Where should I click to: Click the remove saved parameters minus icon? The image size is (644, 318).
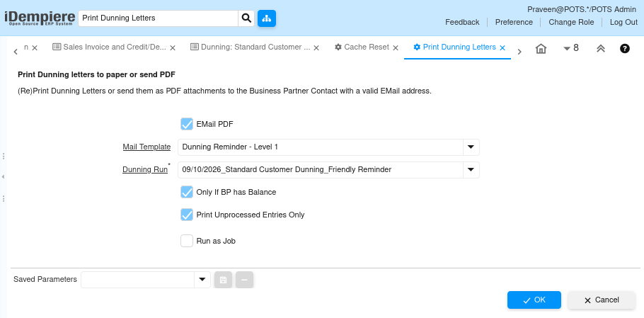(x=244, y=280)
